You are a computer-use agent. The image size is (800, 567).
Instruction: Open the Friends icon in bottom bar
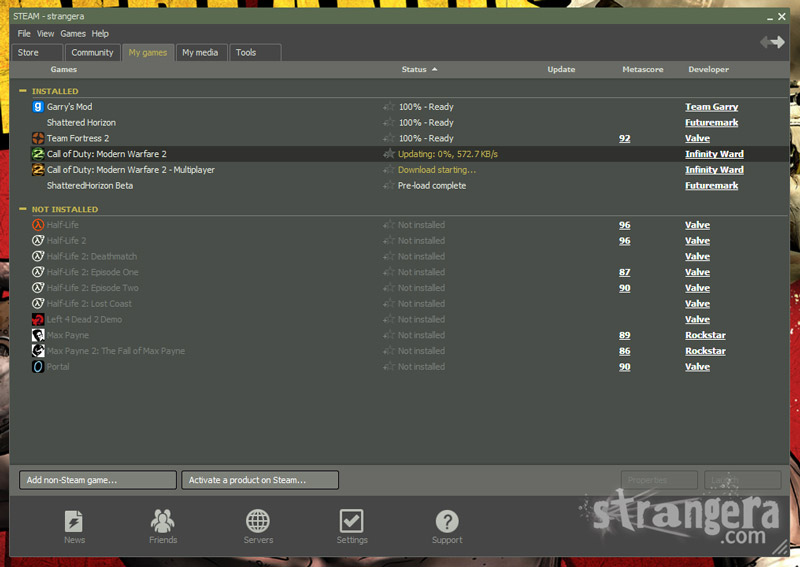coord(163,521)
